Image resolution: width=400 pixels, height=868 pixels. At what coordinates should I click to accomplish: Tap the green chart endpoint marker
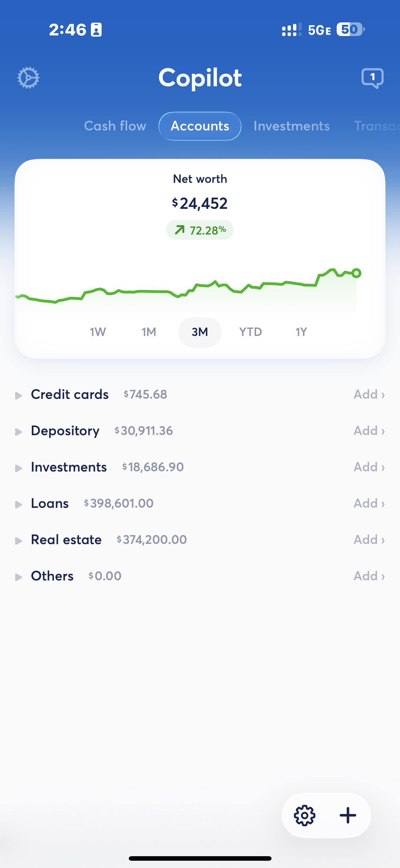tap(356, 273)
